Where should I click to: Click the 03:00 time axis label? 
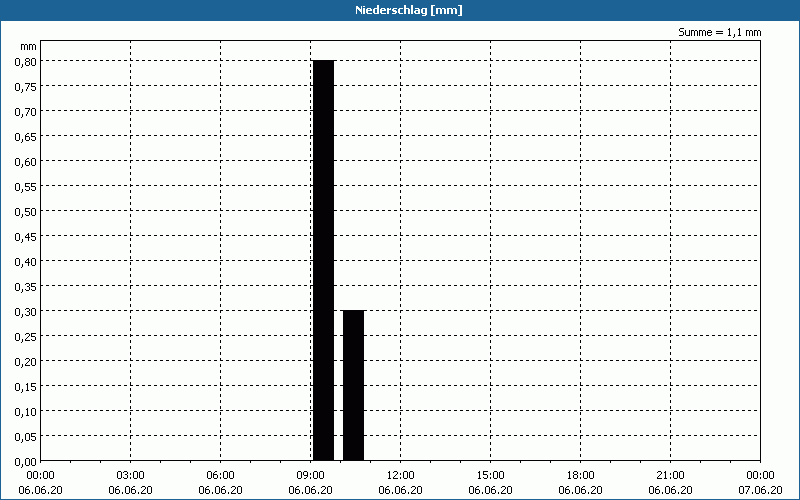[x=131, y=476]
